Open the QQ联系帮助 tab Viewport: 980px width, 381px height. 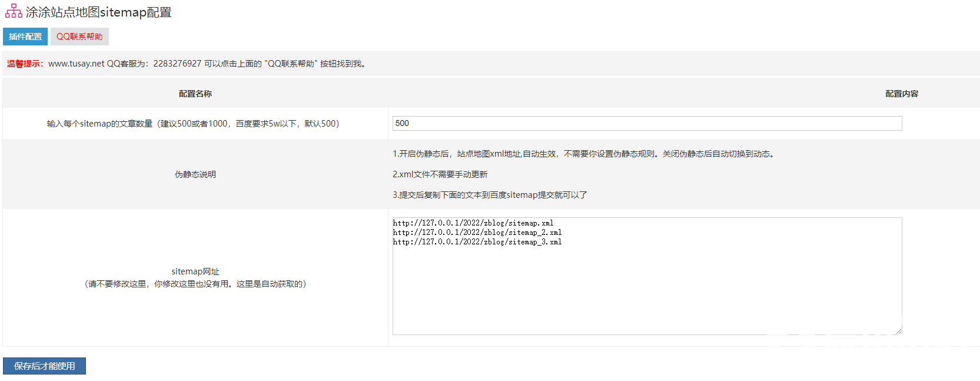point(79,37)
